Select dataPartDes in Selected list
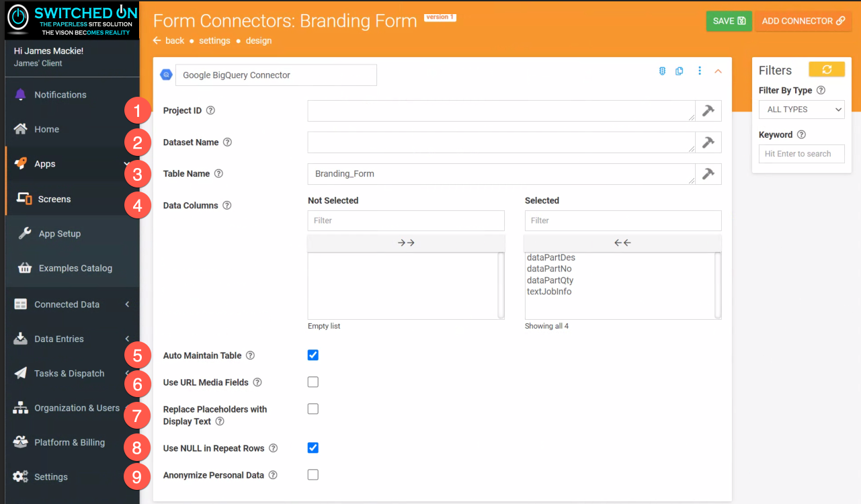The image size is (861, 504). tap(551, 257)
